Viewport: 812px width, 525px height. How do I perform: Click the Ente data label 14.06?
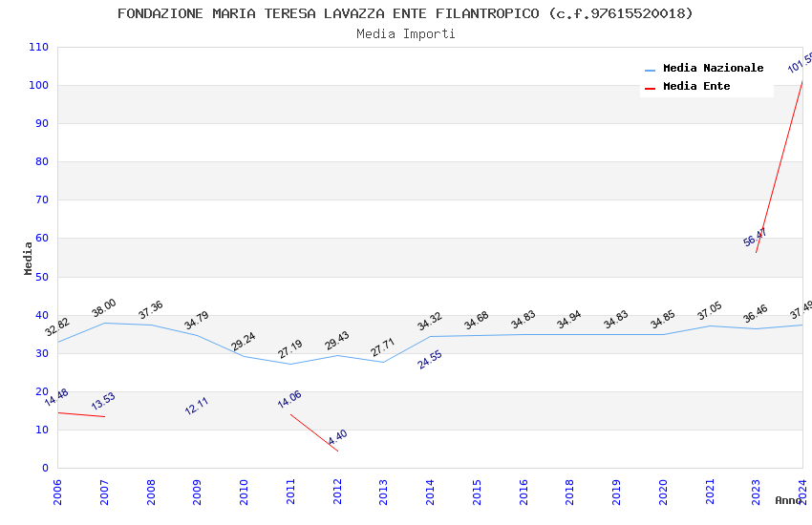pos(289,399)
